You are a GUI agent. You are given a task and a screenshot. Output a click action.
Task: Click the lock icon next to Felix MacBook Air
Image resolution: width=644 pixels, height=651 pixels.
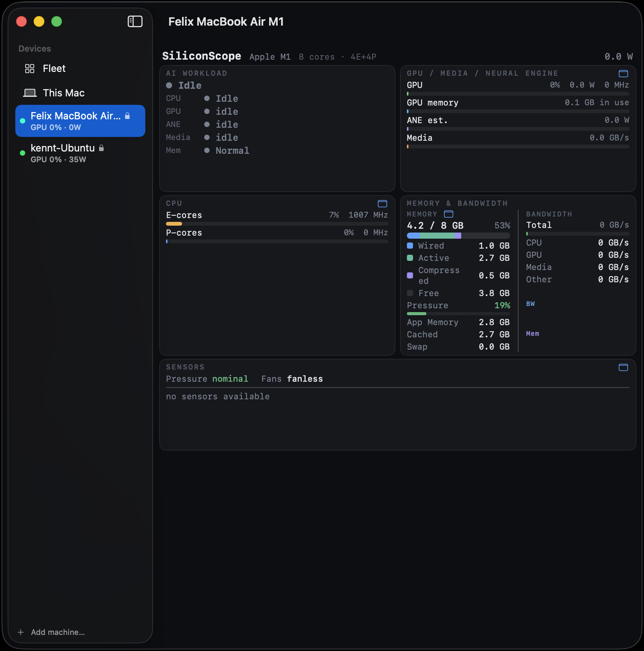pyautogui.click(x=127, y=116)
